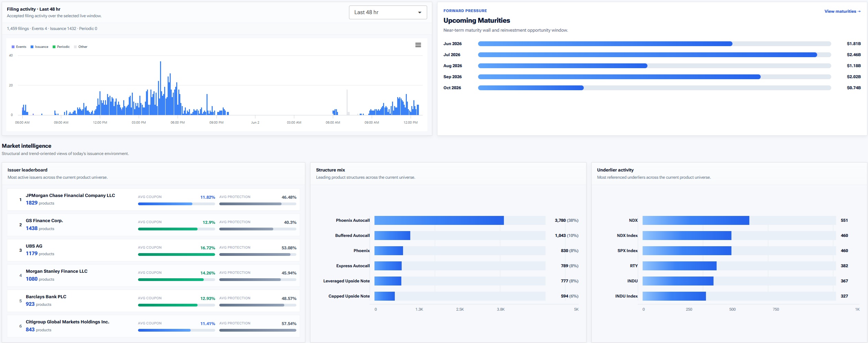Click the Leveraged Upside Note label
Screen dimensions: 868x343
click(x=346, y=281)
